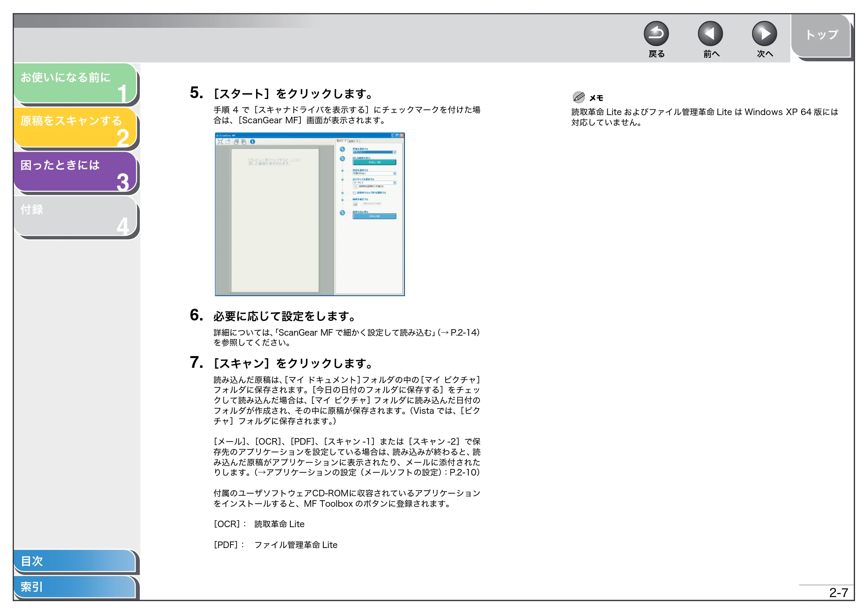The width and height of the screenshot is (868, 614).
Task: Select the 基本モード tab in ScanGear MF
Action: 342,141
